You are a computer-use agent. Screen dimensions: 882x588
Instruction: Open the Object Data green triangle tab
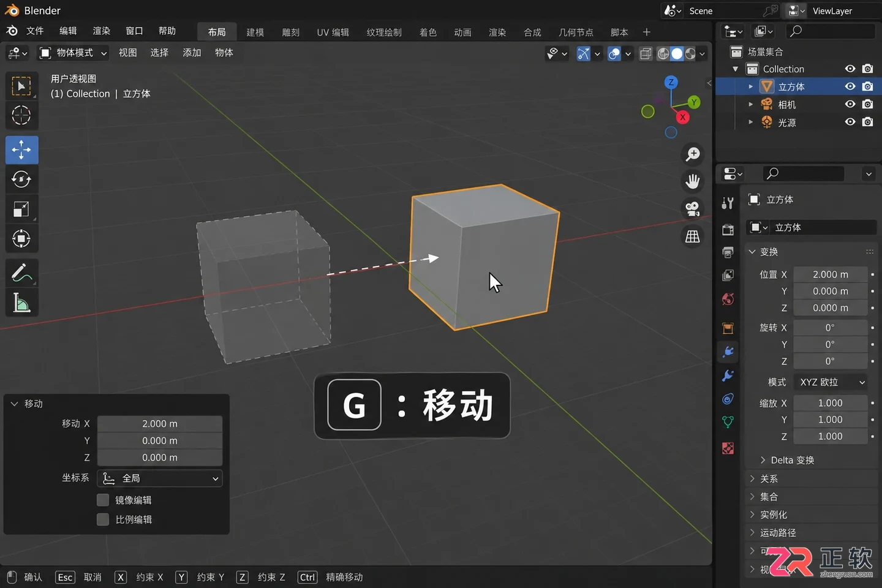click(728, 422)
